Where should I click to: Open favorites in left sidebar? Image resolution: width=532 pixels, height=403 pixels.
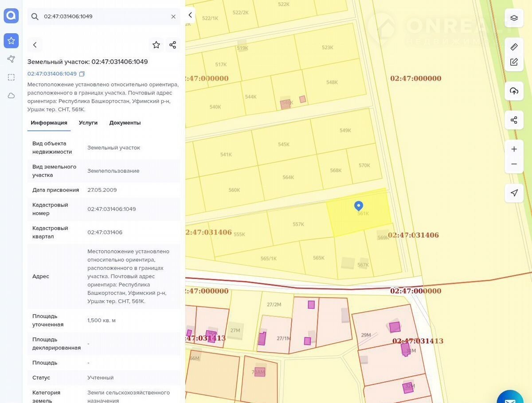11,41
